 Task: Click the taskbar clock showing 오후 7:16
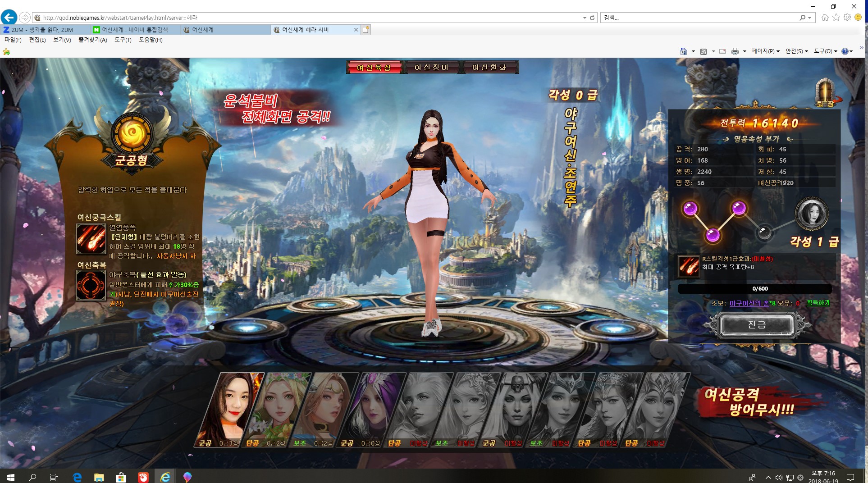[823, 477]
